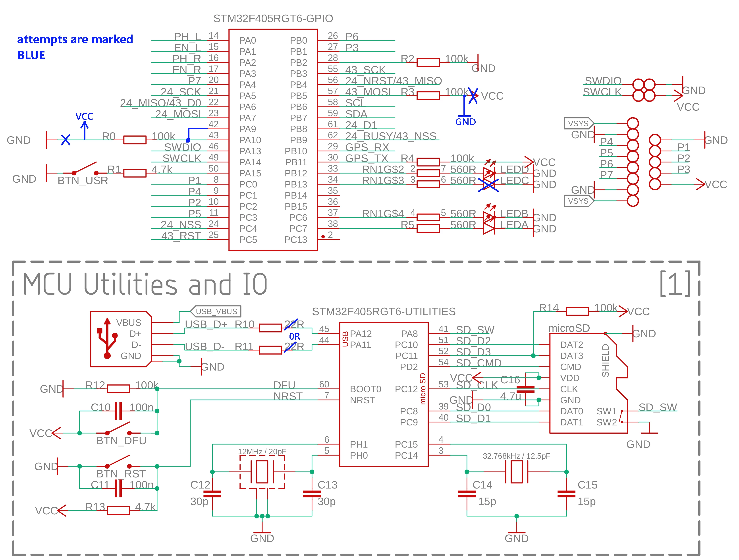Select the microSD component name

569,328
